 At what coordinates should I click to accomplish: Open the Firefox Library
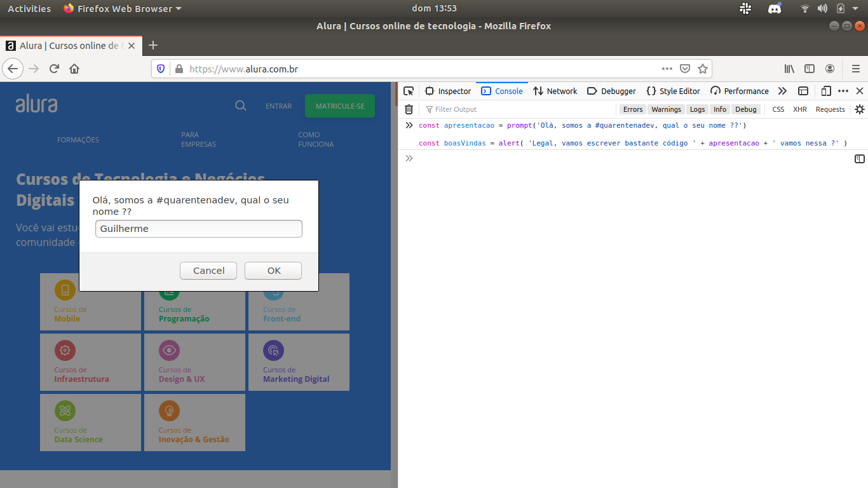(x=789, y=69)
